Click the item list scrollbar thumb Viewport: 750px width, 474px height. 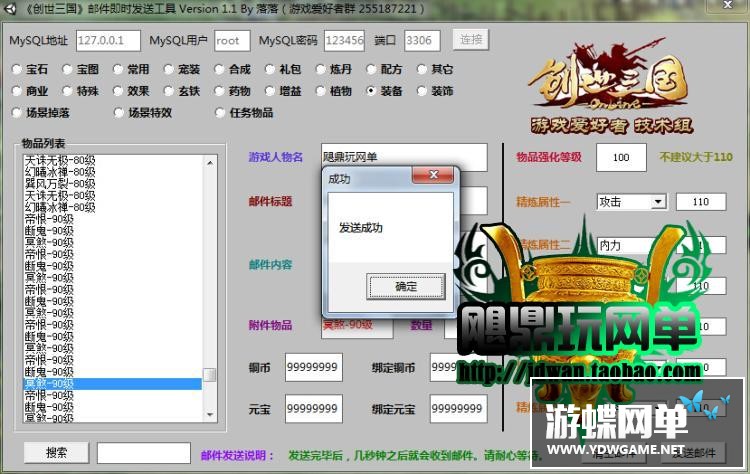pyautogui.click(x=210, y=375)
